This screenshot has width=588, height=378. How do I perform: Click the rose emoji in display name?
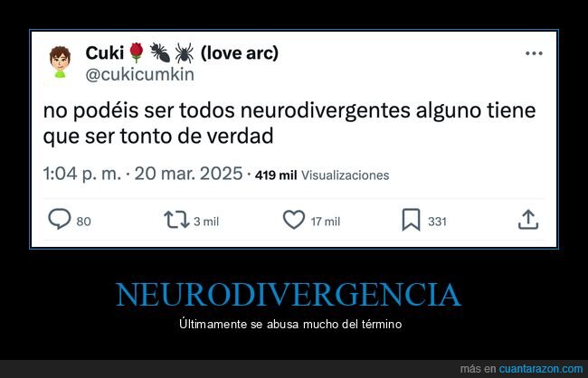pos(137,52)
